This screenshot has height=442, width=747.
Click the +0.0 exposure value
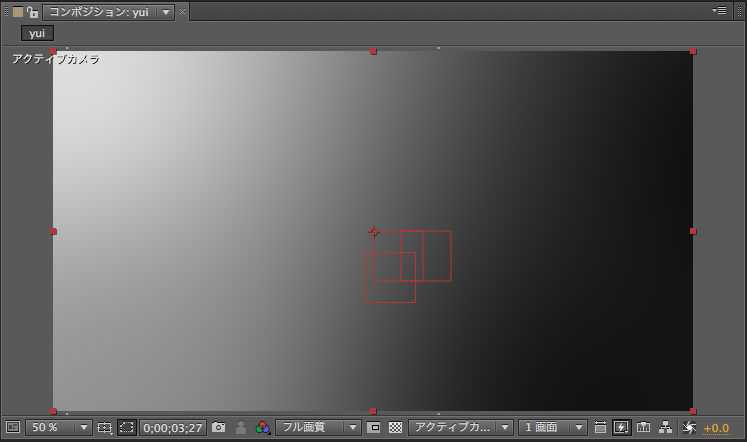pyautogui.click(x=716, y=428)
